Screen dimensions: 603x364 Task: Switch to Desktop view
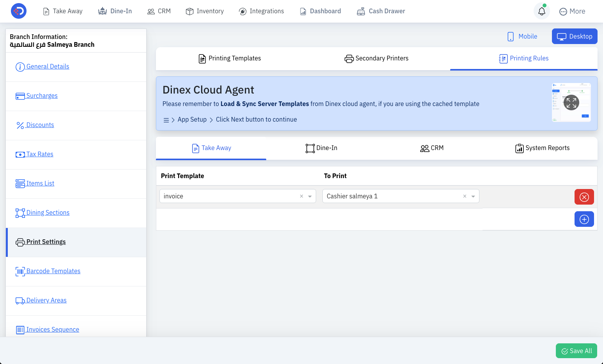pyautogui.click(x=575, y=36)
